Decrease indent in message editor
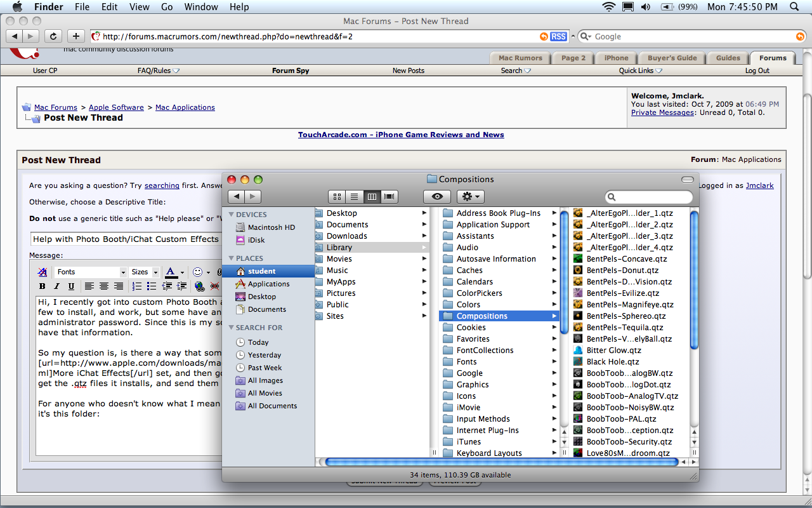Screen dimensions: 812x508 [x=167, y=286]
